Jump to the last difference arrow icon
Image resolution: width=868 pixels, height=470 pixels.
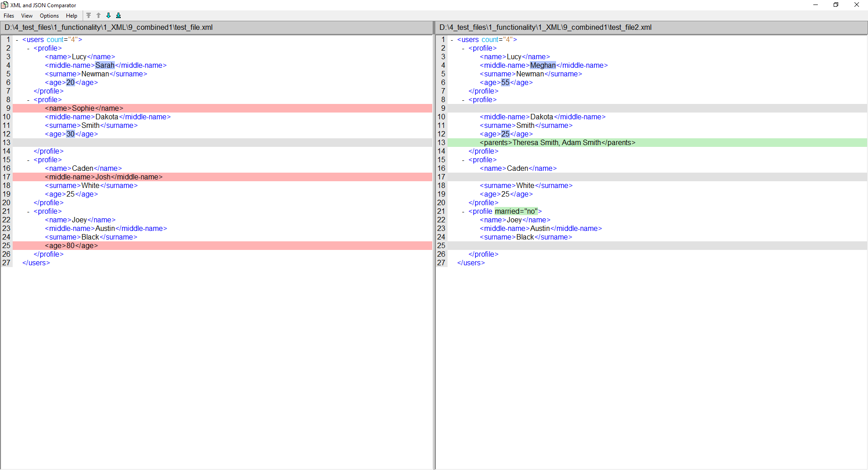coord(118,15)
